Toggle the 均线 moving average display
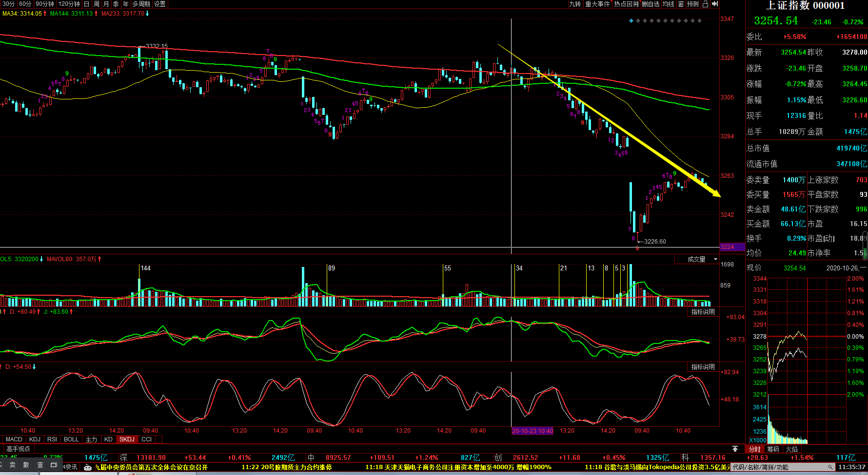This screenshot has width=868, height=475. 669,4
